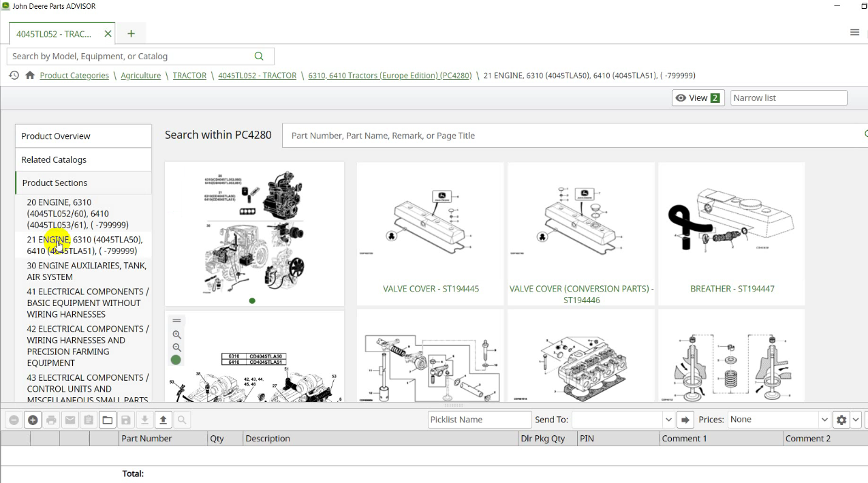Open a new tab with the plus icon
The width and height of the screenshot is (868, 483).
tap(131, 33)
